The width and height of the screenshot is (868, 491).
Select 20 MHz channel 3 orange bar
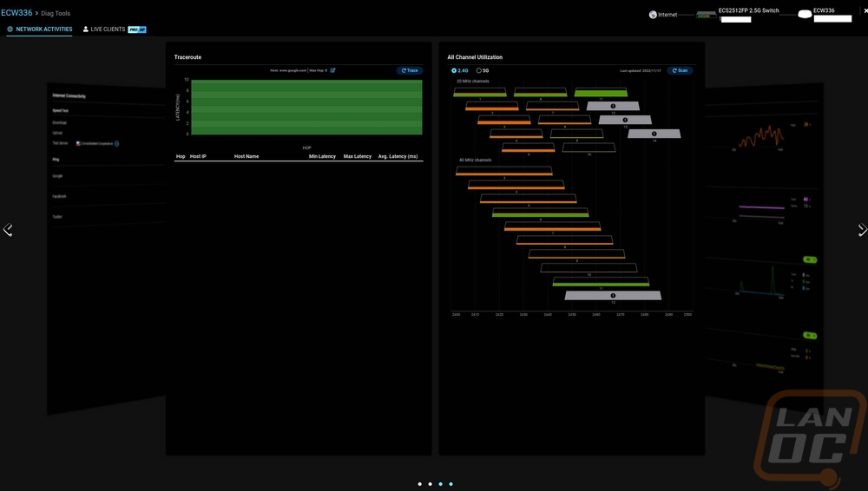click(x=504, y=120)
